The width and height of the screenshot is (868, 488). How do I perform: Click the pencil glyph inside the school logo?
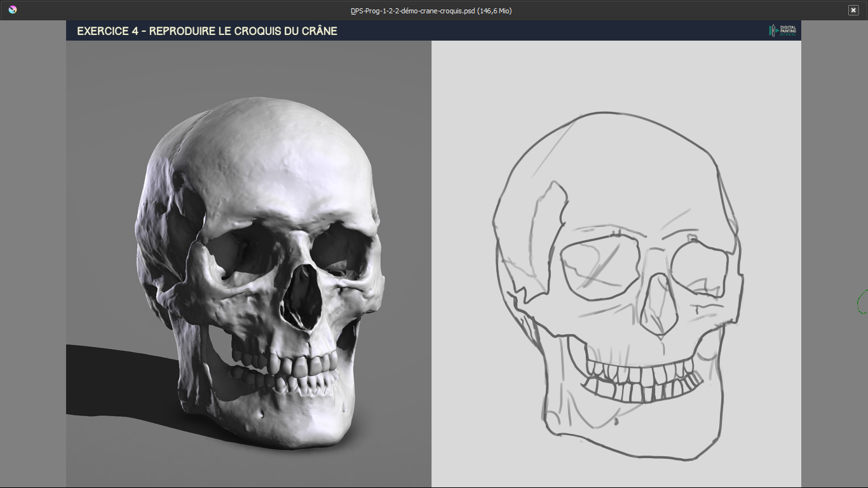[773, 30]
